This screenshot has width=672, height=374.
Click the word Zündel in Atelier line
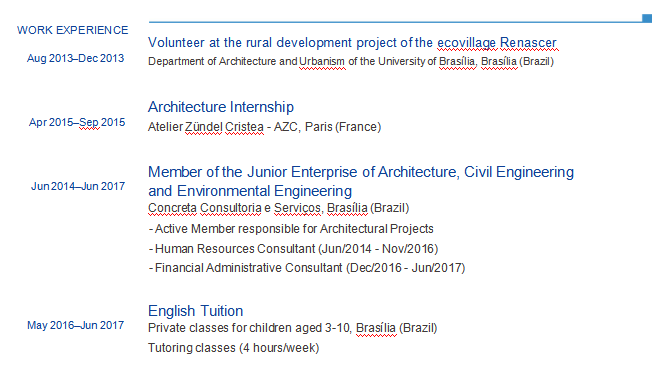click(x=204, y=127)
